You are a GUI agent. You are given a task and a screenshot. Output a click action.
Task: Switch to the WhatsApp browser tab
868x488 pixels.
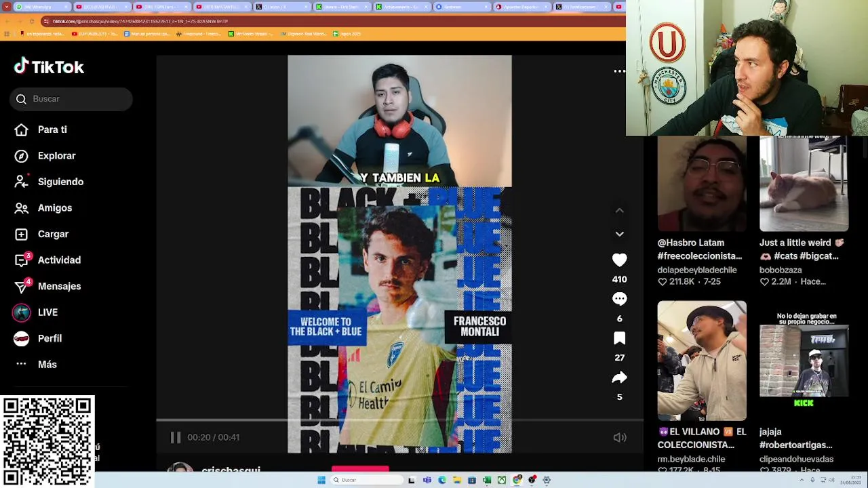click(42, 7)
